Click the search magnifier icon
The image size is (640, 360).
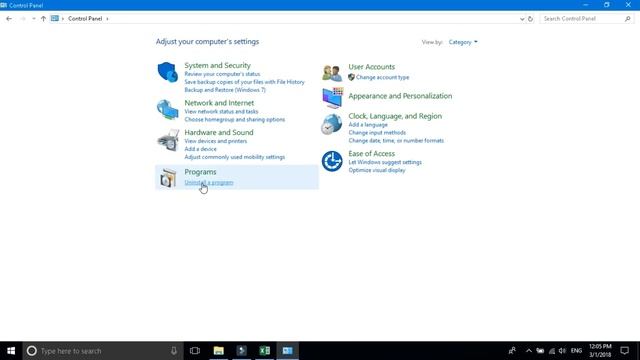click(x=627, y=19)
